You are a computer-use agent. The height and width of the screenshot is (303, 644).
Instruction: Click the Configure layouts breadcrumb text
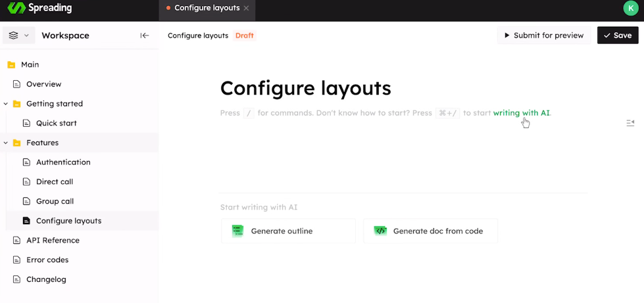click(198, 35)
